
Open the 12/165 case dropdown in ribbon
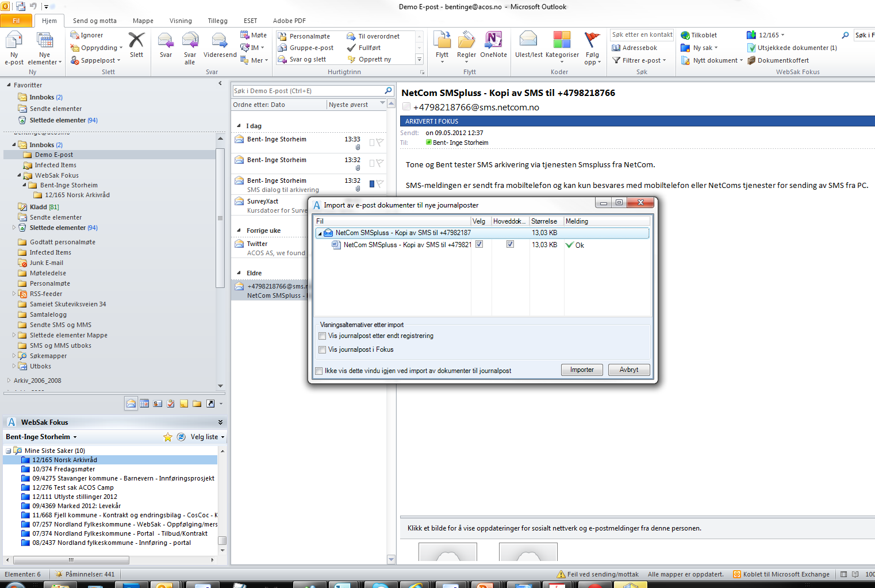click(766, 35)
